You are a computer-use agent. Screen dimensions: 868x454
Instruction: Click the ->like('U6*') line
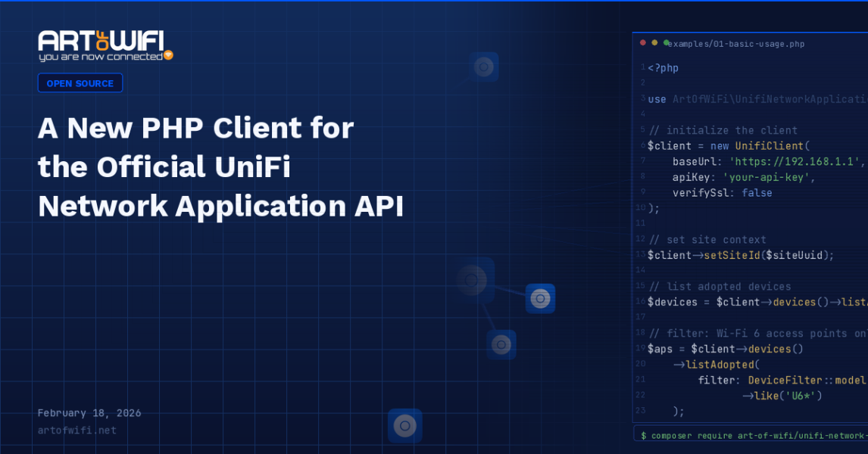pyautogui.click(x=782, y=396)
